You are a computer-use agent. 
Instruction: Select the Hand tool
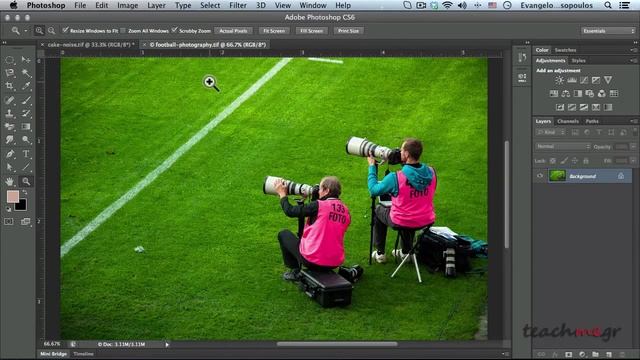click(10, 181)
